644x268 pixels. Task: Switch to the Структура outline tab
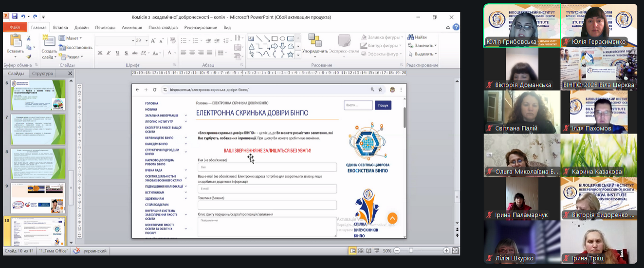point(42,74)
